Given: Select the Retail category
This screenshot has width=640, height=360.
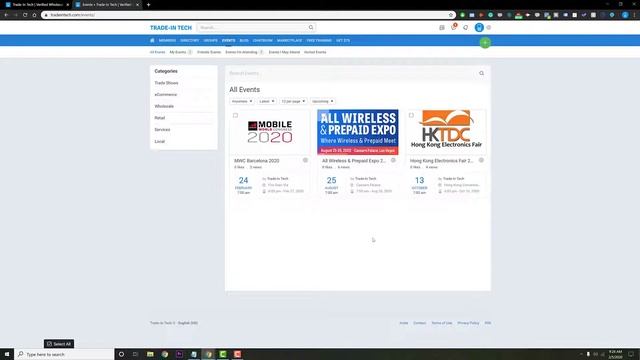Looking at the screenshot, I should point(160,118).
